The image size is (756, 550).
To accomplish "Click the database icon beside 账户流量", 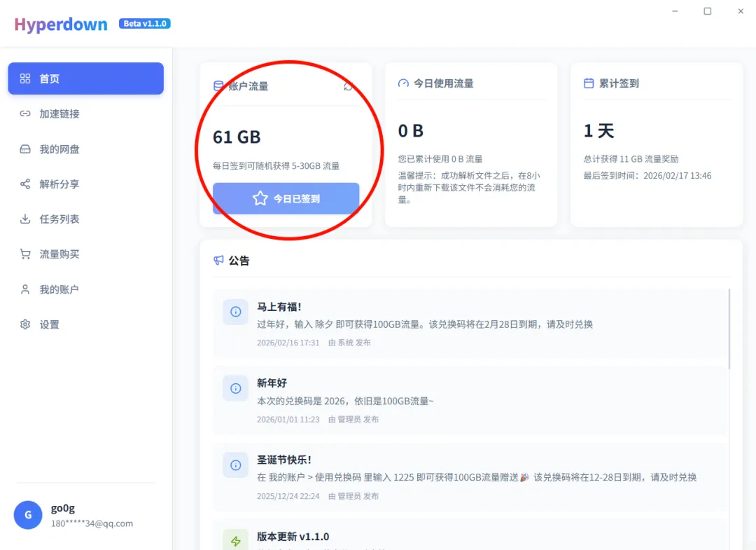I will tap(218, 86).
